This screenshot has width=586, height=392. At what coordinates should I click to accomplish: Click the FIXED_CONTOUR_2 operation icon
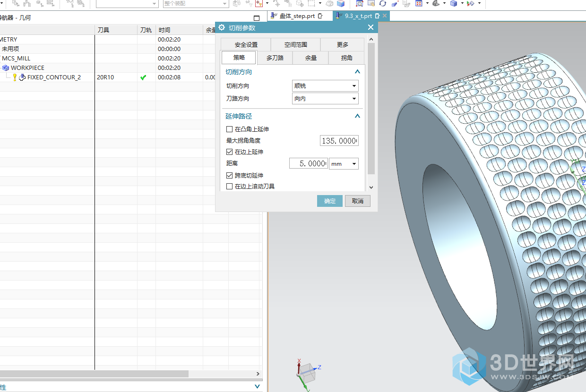coord(22,77)
